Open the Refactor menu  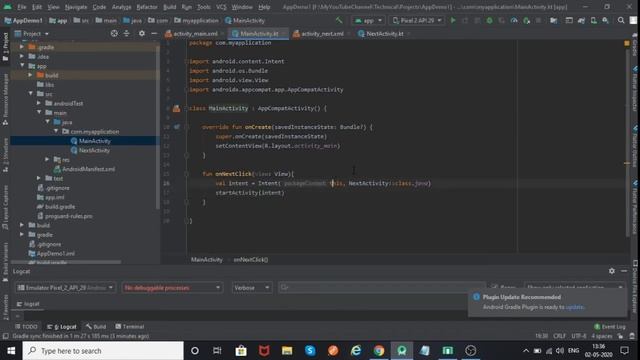coord(147,7)
